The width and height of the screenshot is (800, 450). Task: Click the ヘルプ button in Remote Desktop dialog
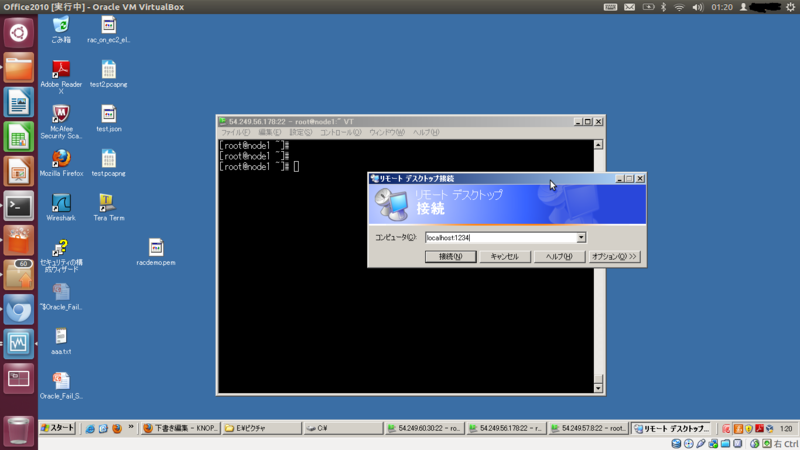559,257
